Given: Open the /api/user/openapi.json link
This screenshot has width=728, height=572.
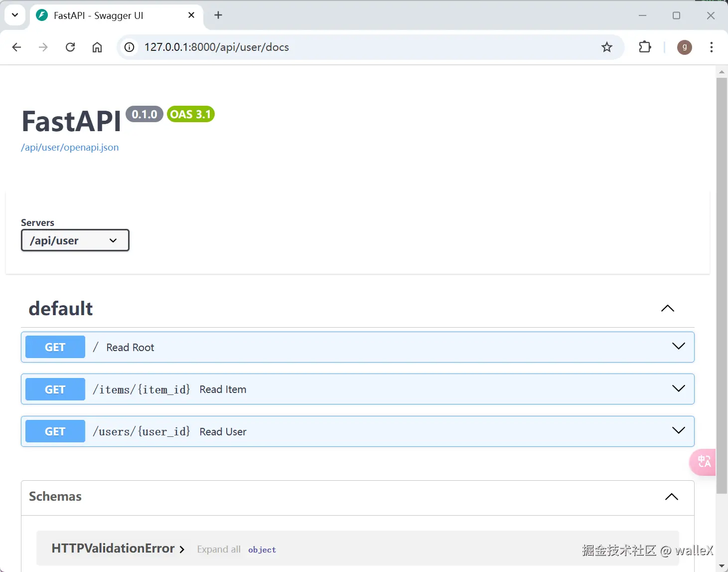Looking at the screenshot, I should click(70, 148).
